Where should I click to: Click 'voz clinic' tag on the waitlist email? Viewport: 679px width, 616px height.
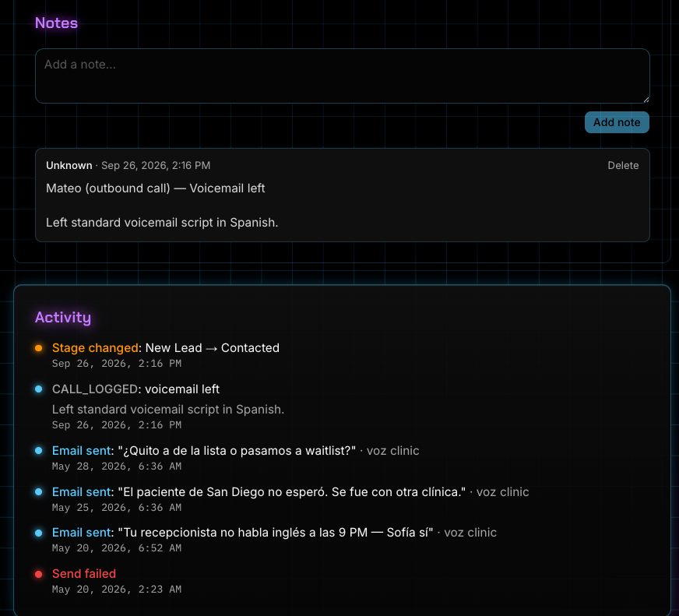pyautogui.click(x=392, y=451)
